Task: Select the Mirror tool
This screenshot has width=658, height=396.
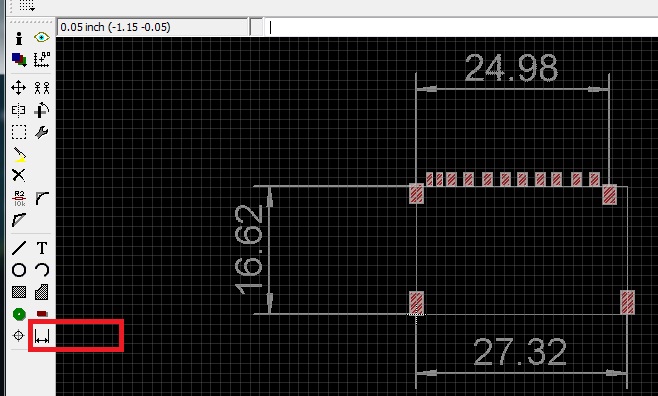Action: [18, 110]
